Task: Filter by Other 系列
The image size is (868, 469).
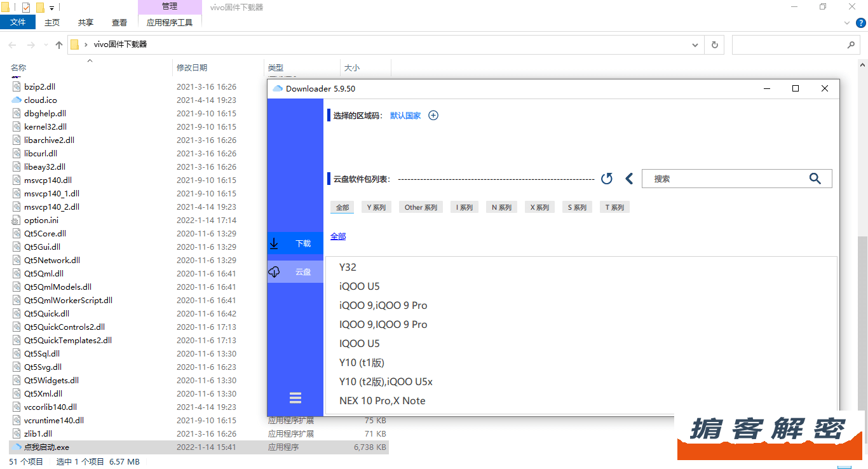Action: (x=421, y=207)
